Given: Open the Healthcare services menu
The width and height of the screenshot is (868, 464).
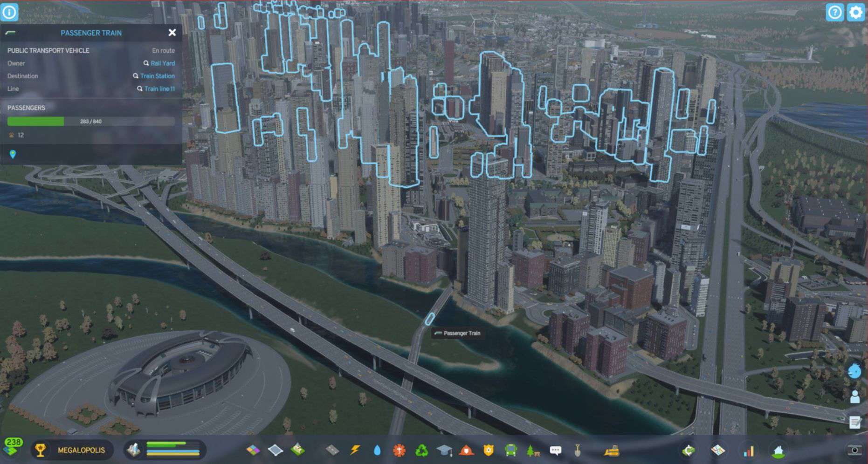Looking at the screenshot, I should [399, 450].
